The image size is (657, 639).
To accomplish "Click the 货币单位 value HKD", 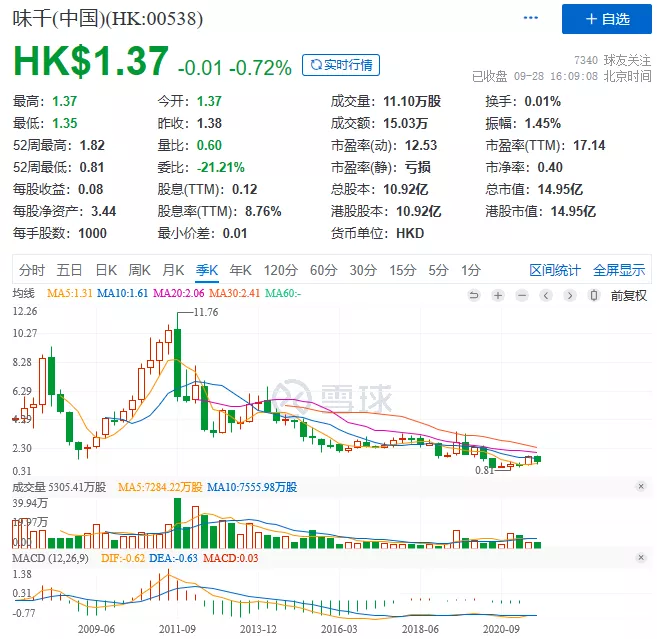I will pyautogui.click(x=410, y=233).
